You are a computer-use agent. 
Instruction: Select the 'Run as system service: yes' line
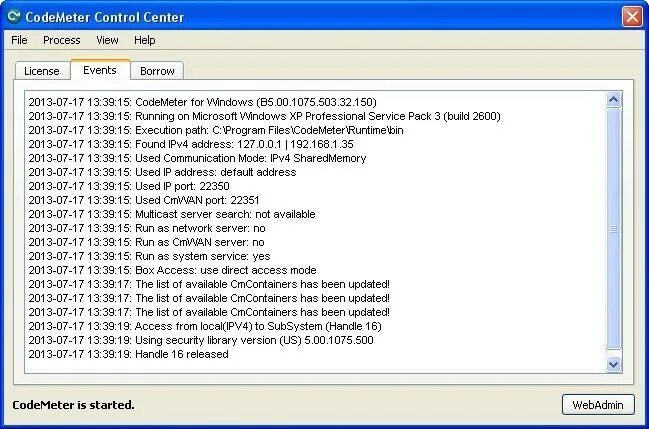[149, 256]
